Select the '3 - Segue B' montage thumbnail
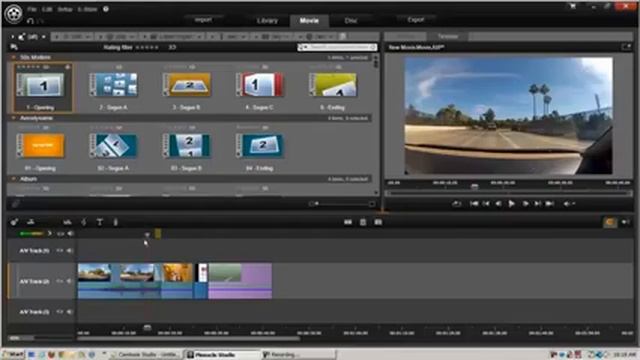The image size is (640, 360). point(187,85)
